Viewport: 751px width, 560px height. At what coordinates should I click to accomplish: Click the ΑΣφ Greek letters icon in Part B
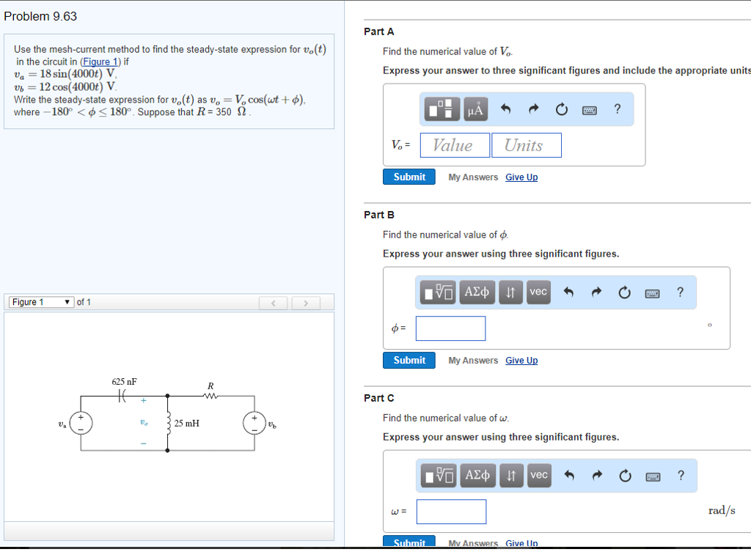point(477,292)
